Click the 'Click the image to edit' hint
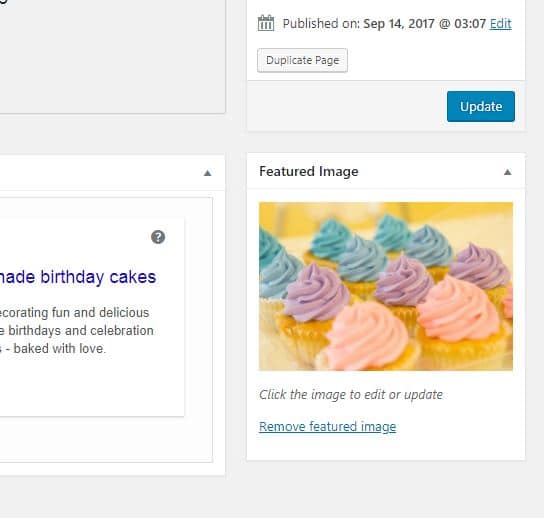 click(x=351, y=394)
